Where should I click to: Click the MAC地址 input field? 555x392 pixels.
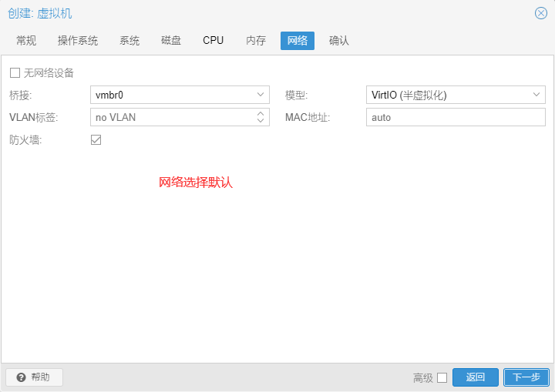click(456, 117)
